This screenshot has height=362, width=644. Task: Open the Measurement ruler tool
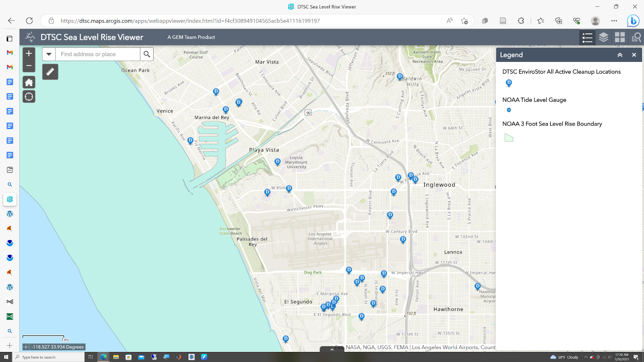(x=50, y=72)
